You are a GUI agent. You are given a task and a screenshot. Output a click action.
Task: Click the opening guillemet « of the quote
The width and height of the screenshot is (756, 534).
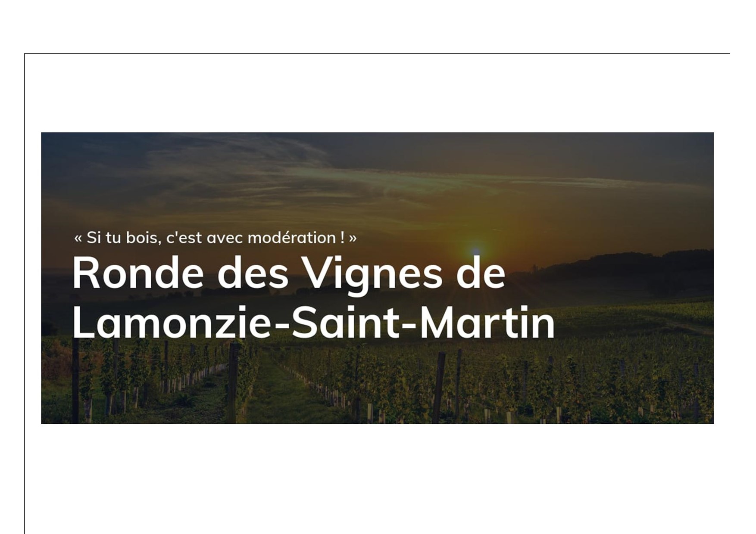(x=78, y=239)
